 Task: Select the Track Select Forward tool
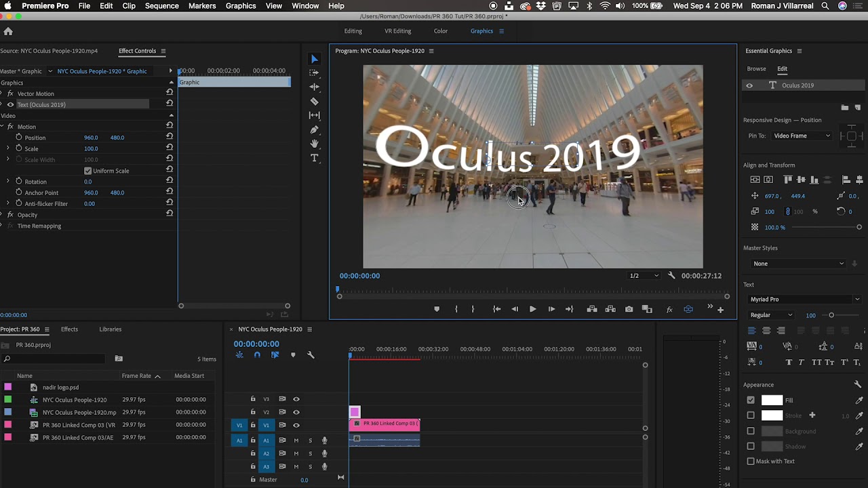coord(314,73)
